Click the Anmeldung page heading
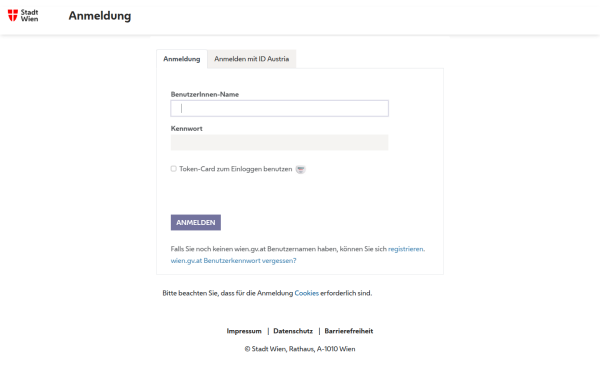 [x=100, y=16]
